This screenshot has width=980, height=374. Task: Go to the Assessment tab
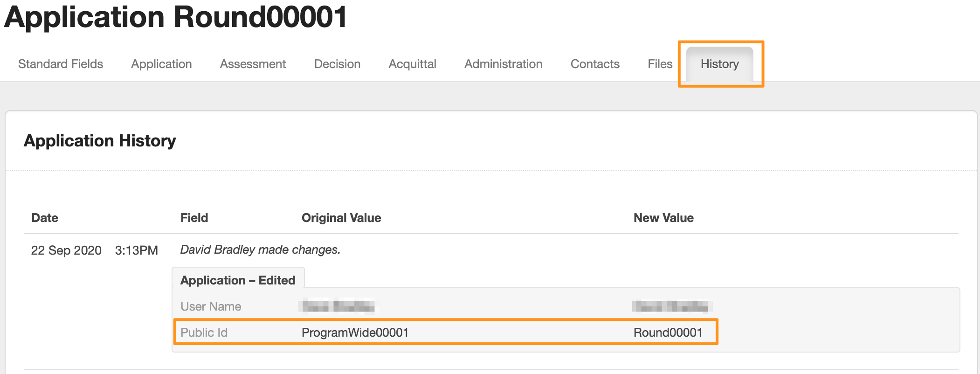tap(253, 64)
